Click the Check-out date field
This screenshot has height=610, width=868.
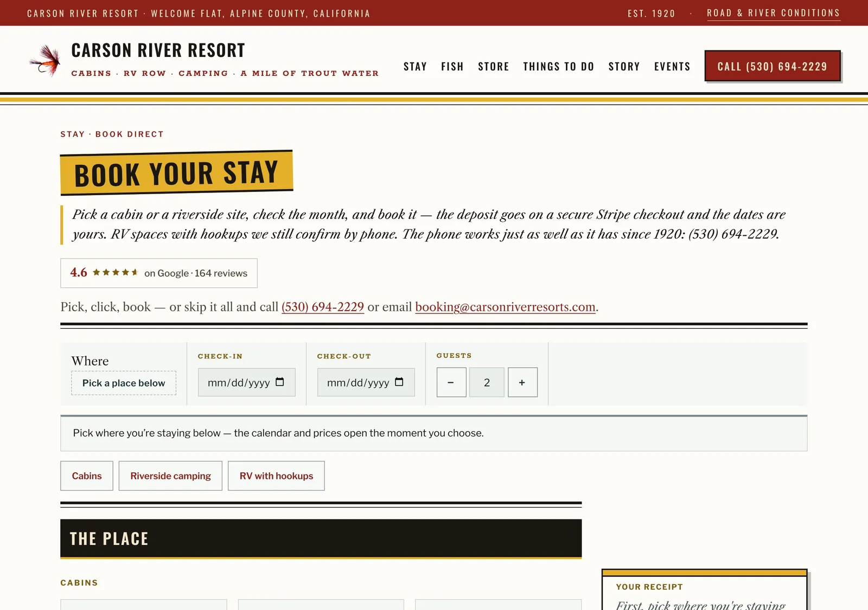click(366, 382)
